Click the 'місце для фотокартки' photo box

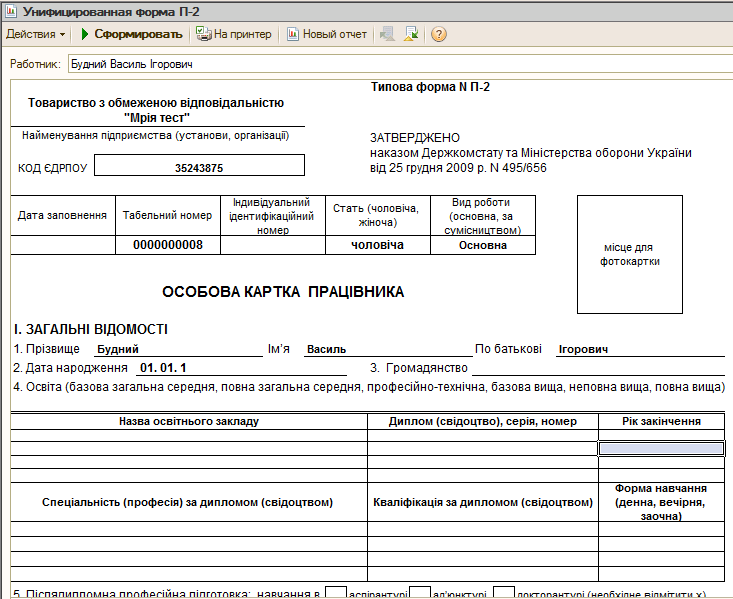click(630, 254)
